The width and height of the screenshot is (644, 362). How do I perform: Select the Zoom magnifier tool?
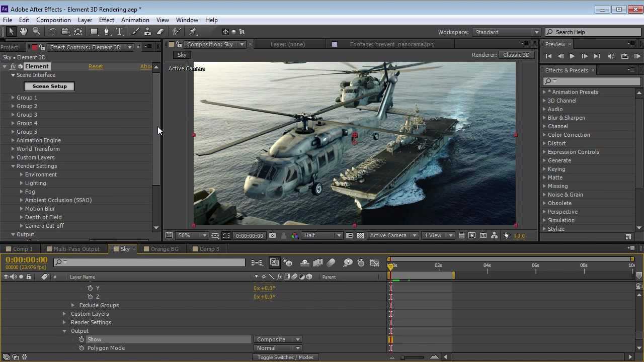36,32
